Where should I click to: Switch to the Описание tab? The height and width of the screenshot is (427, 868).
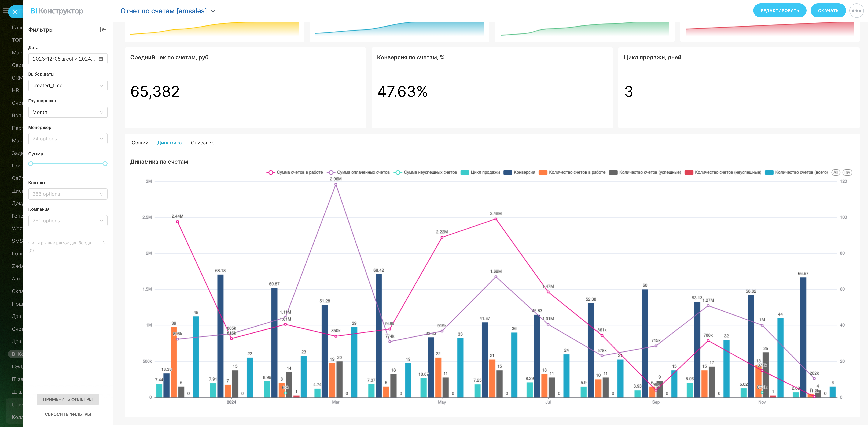pyautogui.click(x=203, y=143)
